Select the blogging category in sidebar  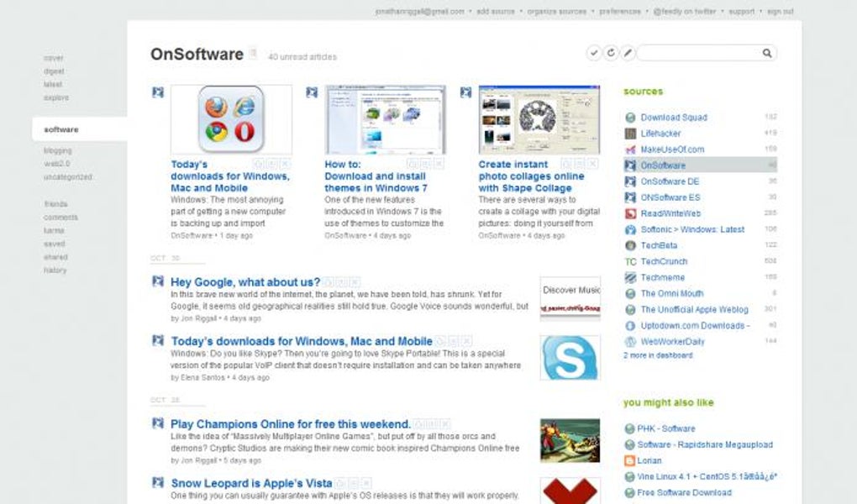[x=58, y=150]
